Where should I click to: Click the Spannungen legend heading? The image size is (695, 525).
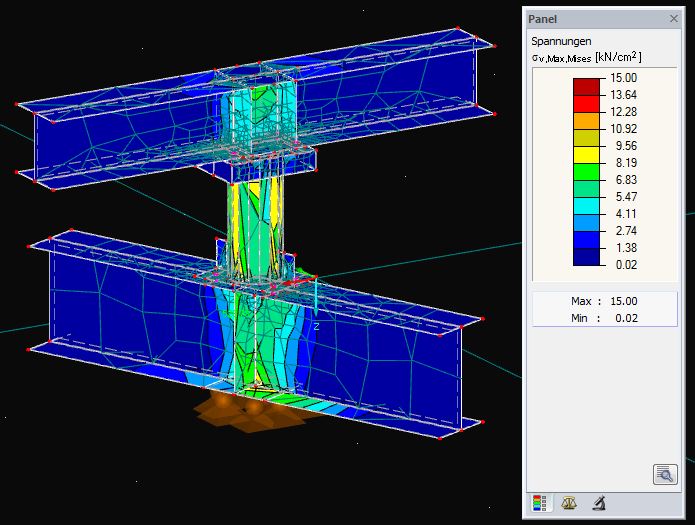point(560,41)
